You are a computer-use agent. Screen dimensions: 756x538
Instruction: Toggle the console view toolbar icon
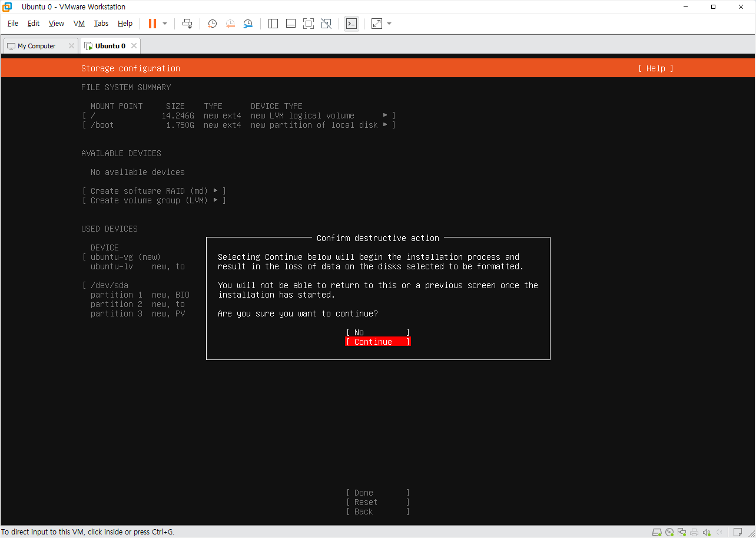tap(352, 24)
